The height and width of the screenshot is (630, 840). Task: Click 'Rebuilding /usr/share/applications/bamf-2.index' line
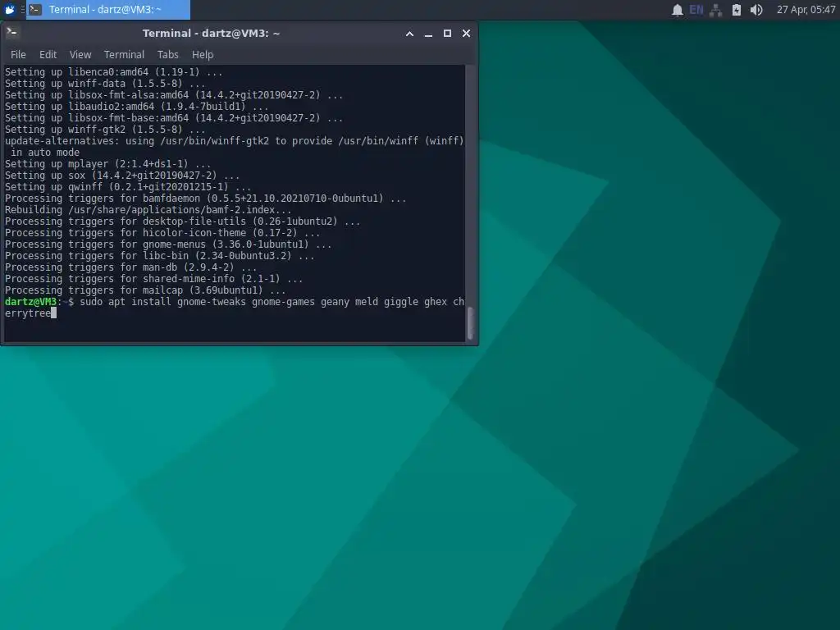148,210
